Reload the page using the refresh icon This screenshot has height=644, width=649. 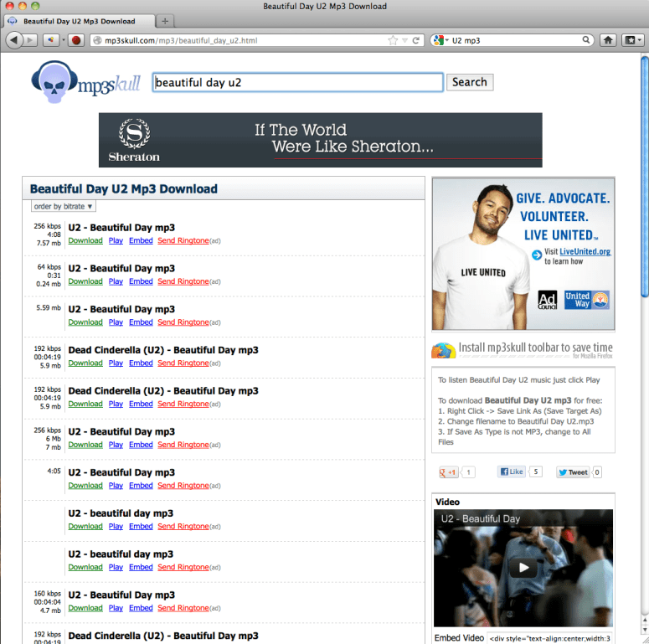pyautogui.click(x=416, y=39)
